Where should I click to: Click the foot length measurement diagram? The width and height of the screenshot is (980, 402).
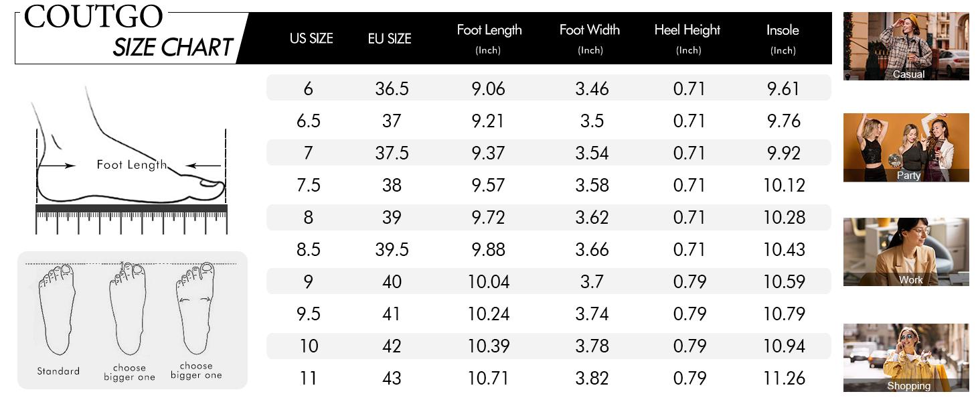(x=131, y=154)
